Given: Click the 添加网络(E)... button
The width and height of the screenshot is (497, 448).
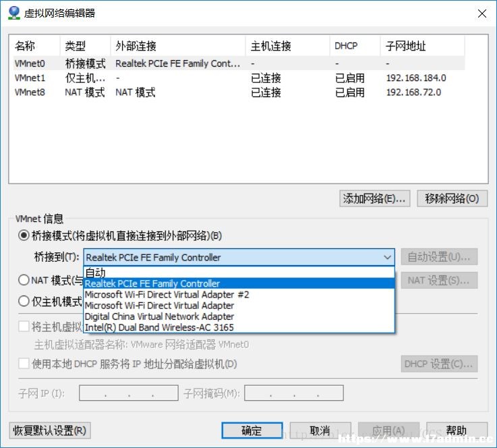Looking at the screenshot, I should click(x=375, y=198).
